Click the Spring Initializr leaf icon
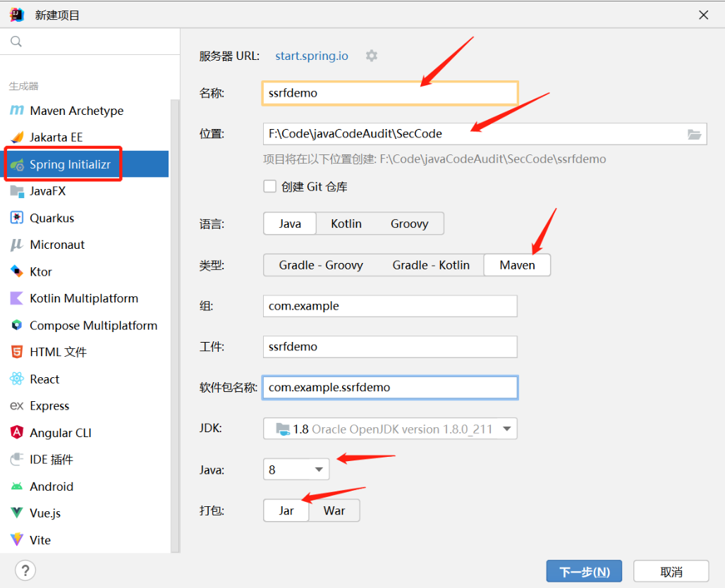The image size is (725, 588). click(x=17, y=164)
